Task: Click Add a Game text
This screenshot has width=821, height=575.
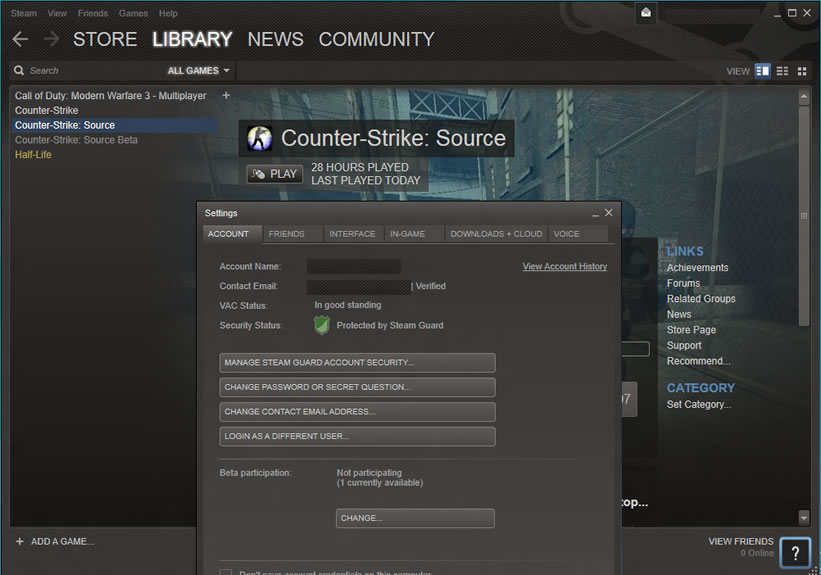Action: 62,541
